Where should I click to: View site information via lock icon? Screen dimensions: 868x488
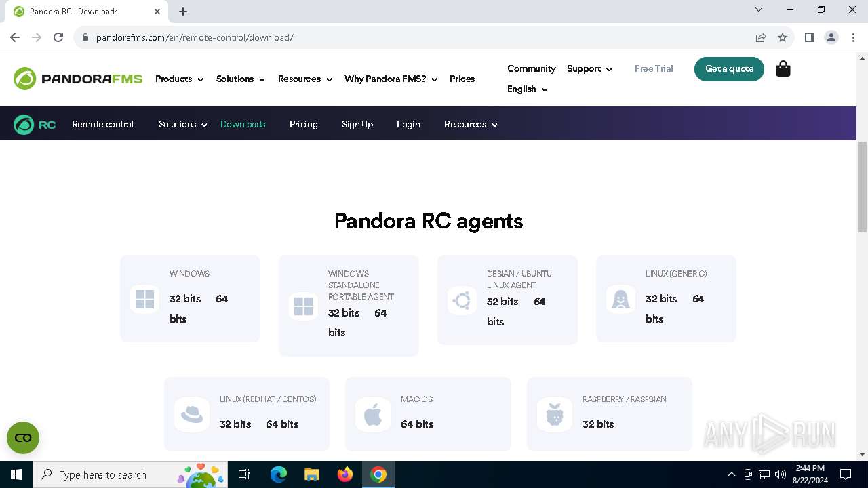(85, 37)
